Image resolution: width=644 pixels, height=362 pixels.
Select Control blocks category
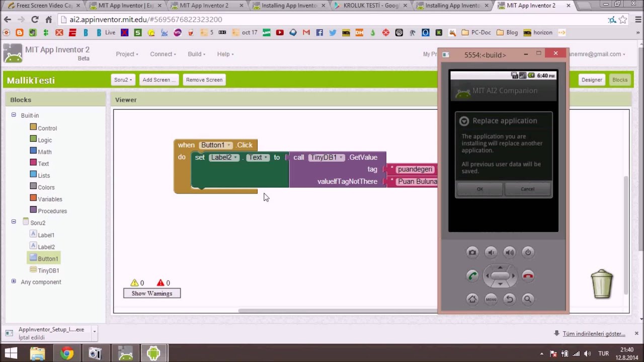pos(43,128)
